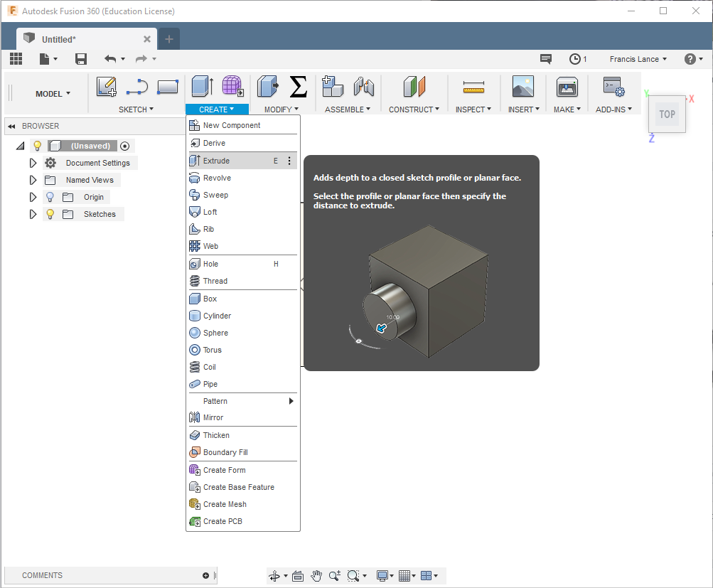The height and width of the screenshot is (588, 713).
Task: Open the Viewports layout dropdown
Action: (429, 576)
